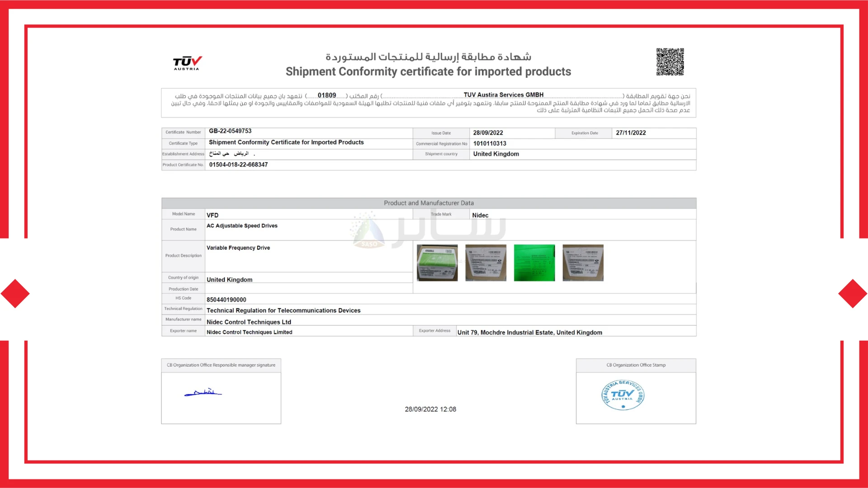
Task: Open the first product photo thumbnail
Action: coord(437,263)
